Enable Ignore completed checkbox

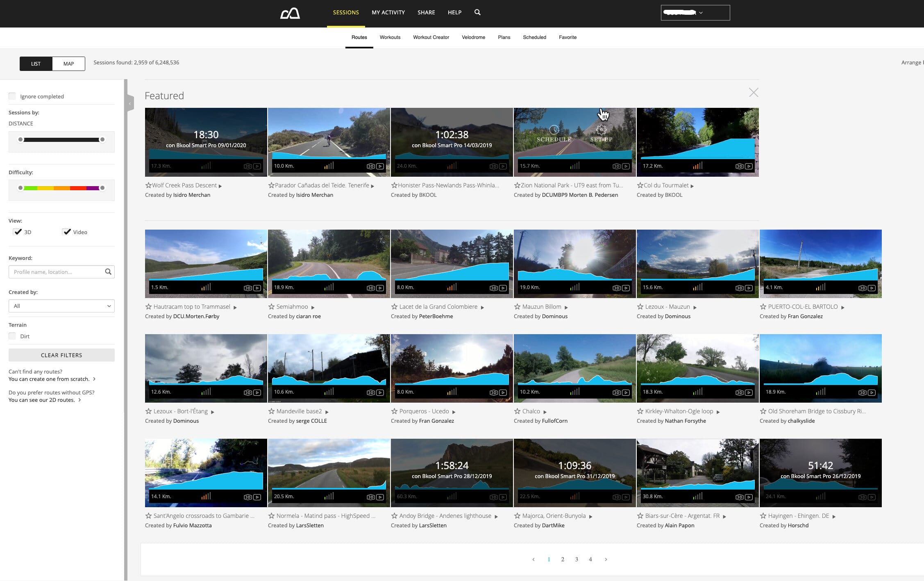pyautogui.click(x=12, y=96)
